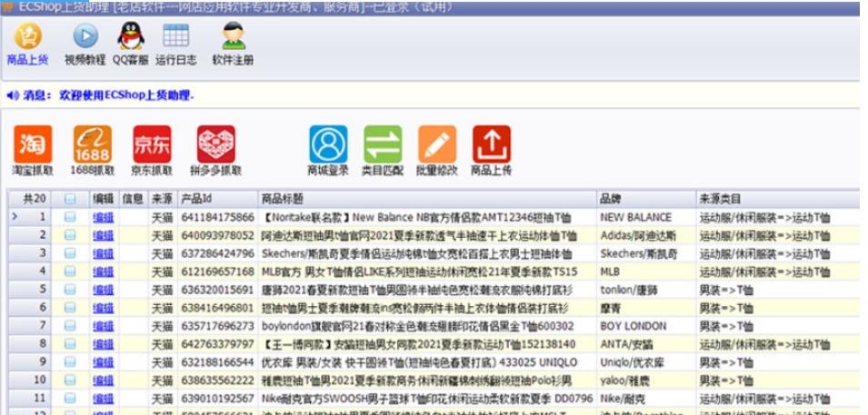Viewport: 868px width, 415px height.
Task: Start 拼多多抓取 Pinduoduo grabbing
Action: click(x=216, y=151)
